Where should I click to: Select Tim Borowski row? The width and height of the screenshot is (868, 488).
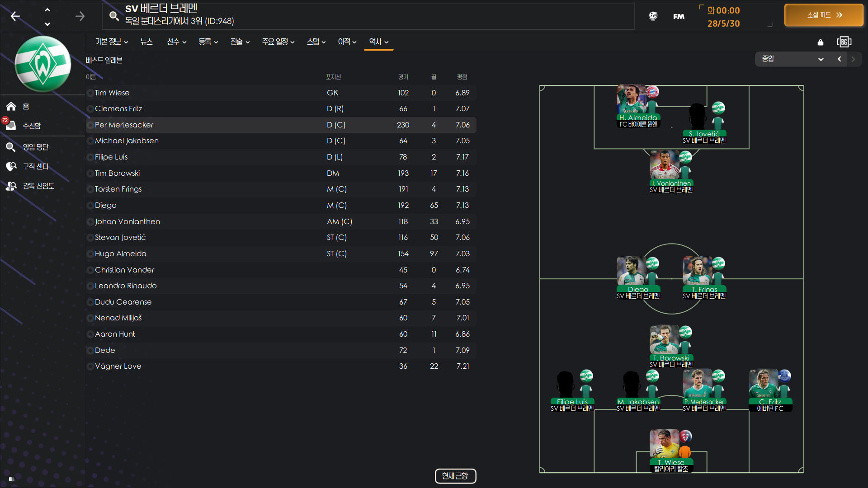pos(281,173)
